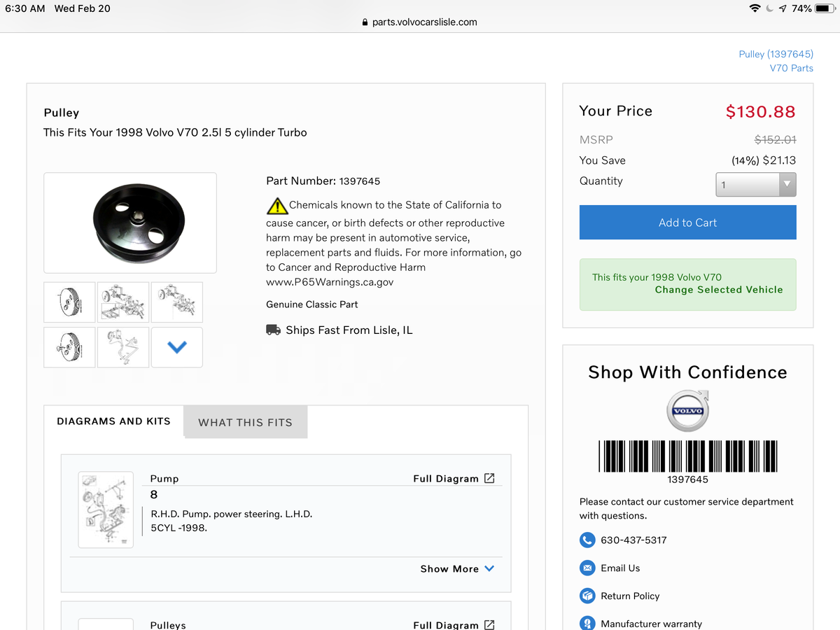The height and width of the screenshot is (630, 840).
Task: Expand more thumbnails with blue chevron
Action: 177,347
